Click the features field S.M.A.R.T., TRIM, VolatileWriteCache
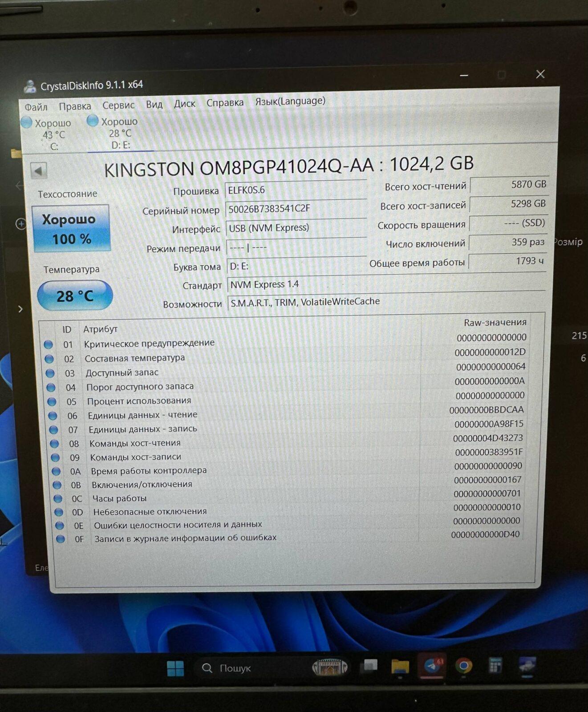 tap(386, 301)
